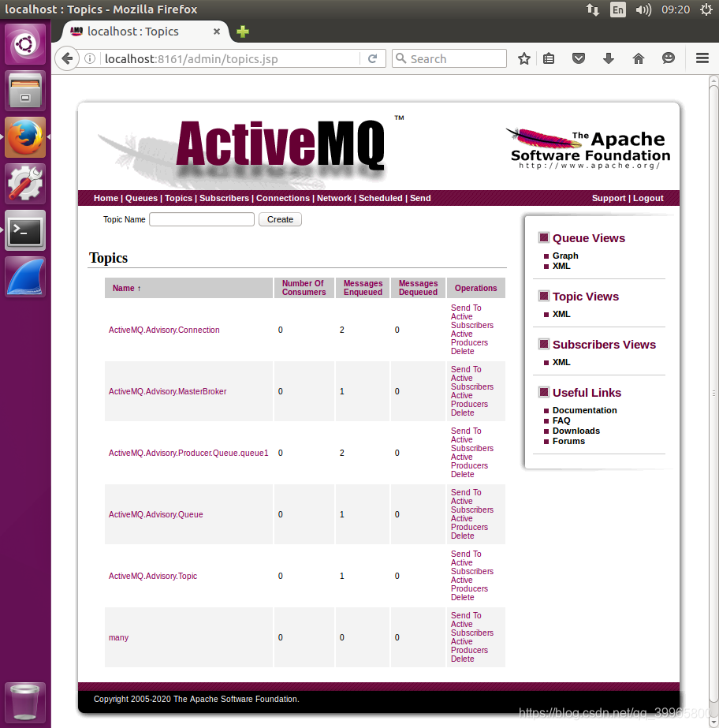This screenshot has height=728, width=719.
Task: View Active Producers of ActiveMQ.Advisory.Topic
Action: pyautogui.click(x=469, y=584)
